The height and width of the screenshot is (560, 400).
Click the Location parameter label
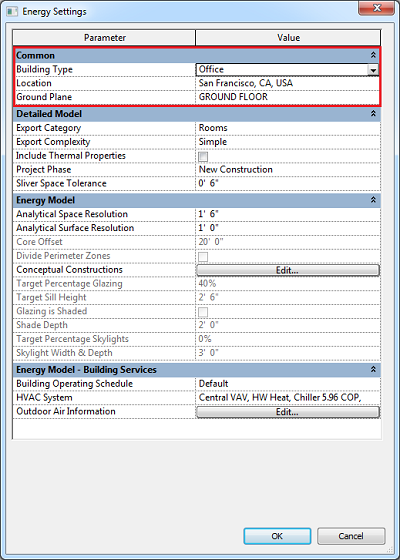coord(34,83)
